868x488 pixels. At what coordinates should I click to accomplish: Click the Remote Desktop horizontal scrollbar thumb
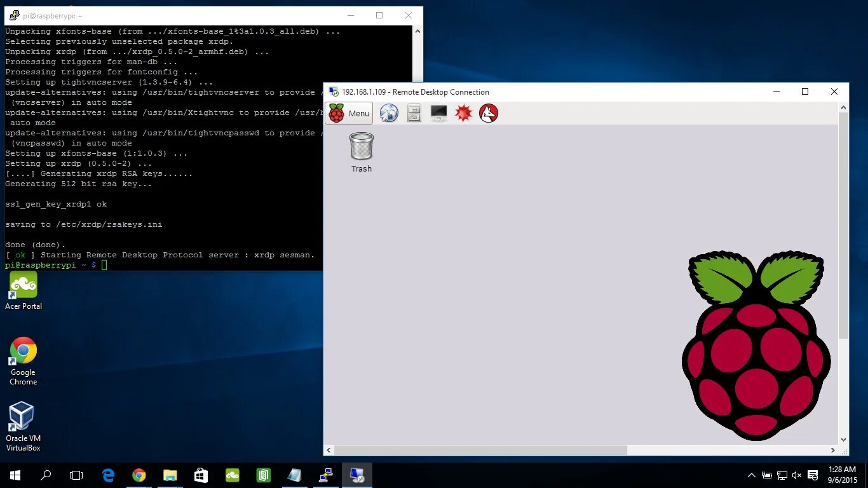click(481, 450)
